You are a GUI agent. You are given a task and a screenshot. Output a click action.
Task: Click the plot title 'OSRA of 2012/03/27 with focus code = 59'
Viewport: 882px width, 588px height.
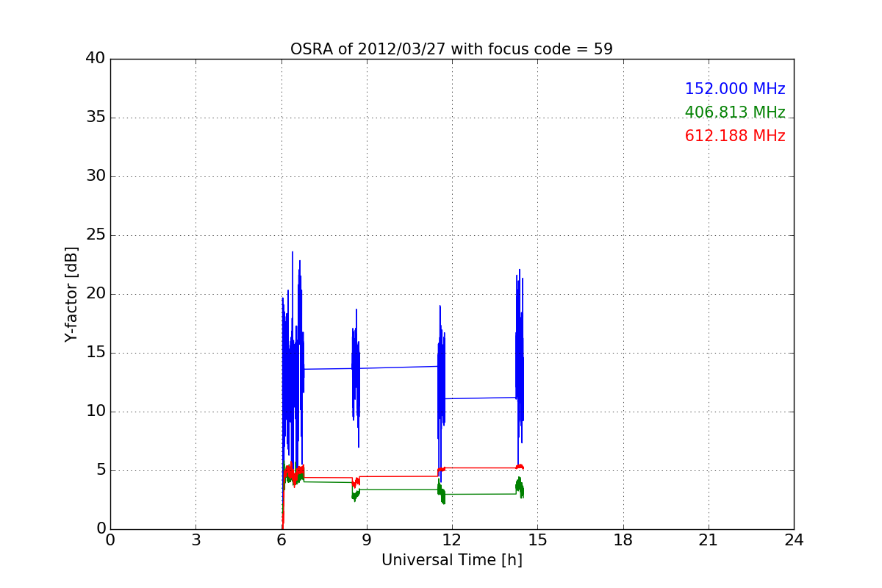pos(451,49)
